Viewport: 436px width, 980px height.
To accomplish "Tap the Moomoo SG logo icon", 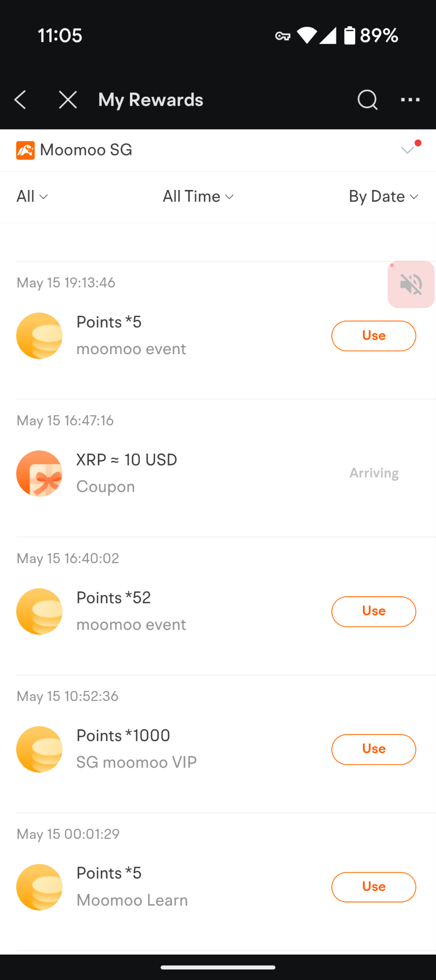I will [25, 150].
